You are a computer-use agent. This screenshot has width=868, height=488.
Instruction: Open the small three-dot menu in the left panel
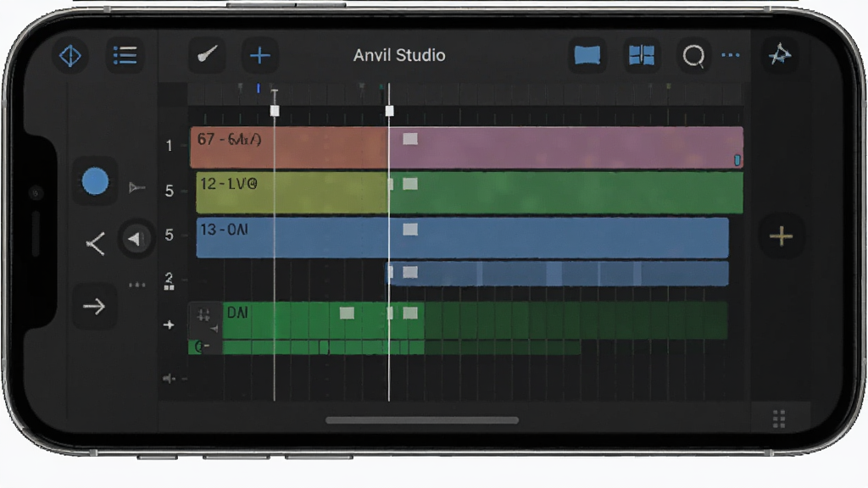[136, 285]
